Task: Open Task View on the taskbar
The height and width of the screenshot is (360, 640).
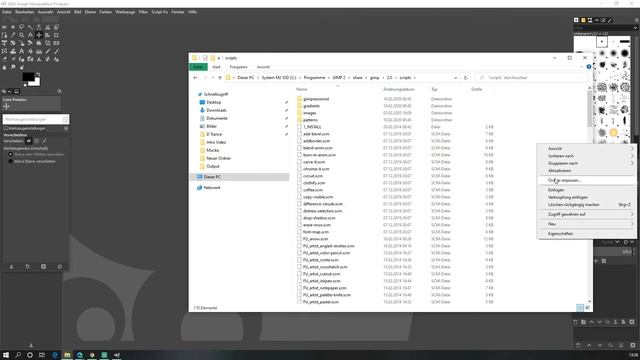Action: pyautogui.click(x=42, y=355)
